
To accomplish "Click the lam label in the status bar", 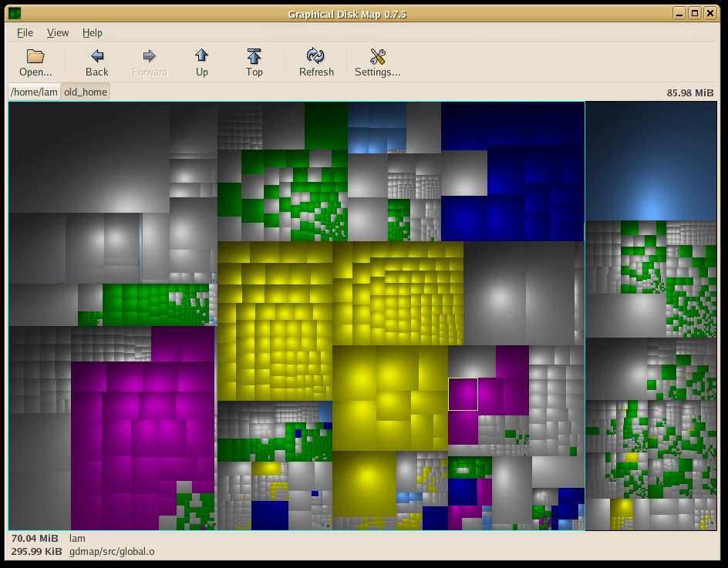I will [x=76, y=538].
